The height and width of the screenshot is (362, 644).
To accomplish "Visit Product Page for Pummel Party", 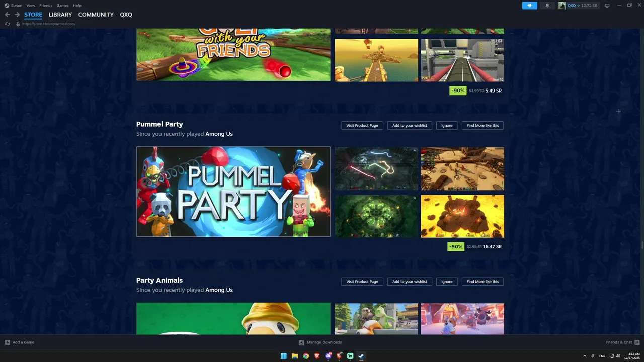I will [x=362, y=125].
